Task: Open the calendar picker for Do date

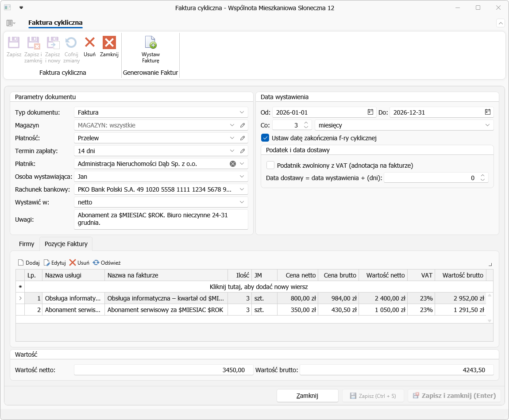Action: click(487, 112)
